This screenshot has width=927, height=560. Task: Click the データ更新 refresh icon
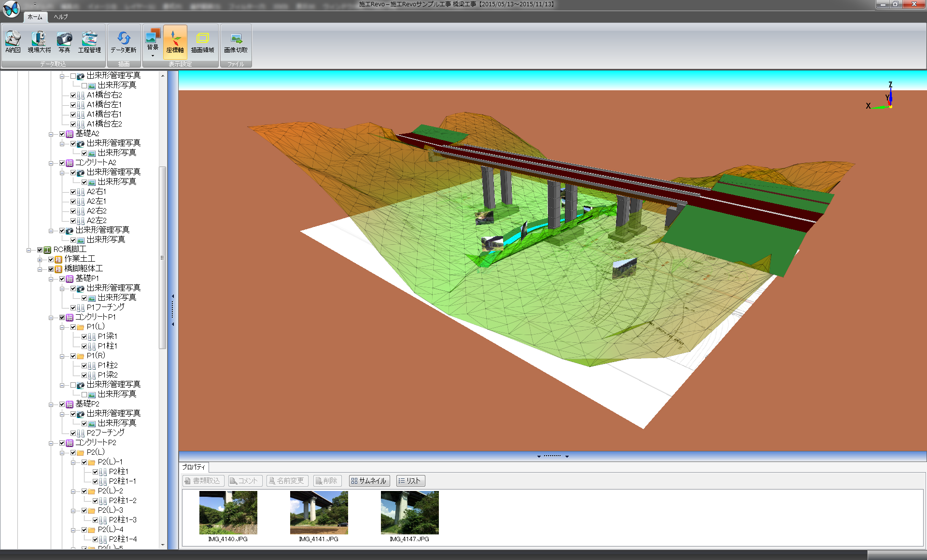(x=124, y=42)
